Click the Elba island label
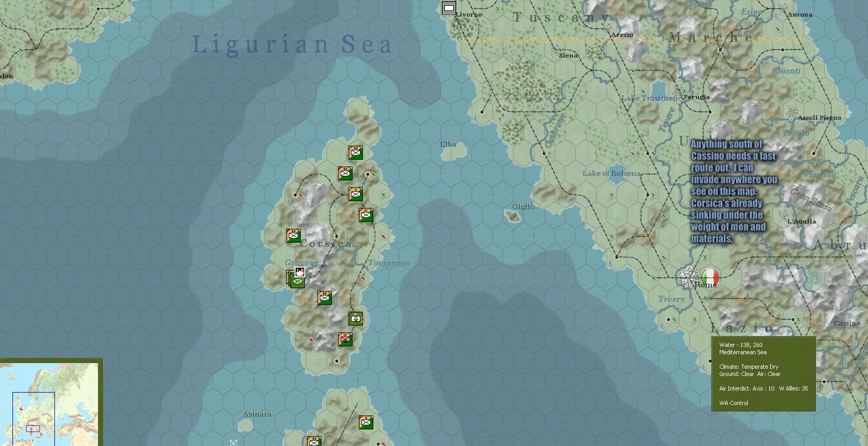 (x=448, y=144)
